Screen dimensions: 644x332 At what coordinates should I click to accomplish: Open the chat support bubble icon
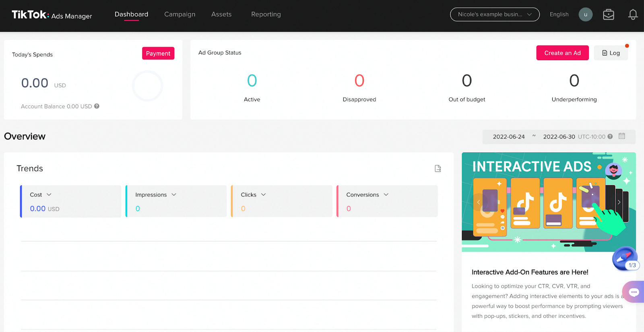point(634,292)
